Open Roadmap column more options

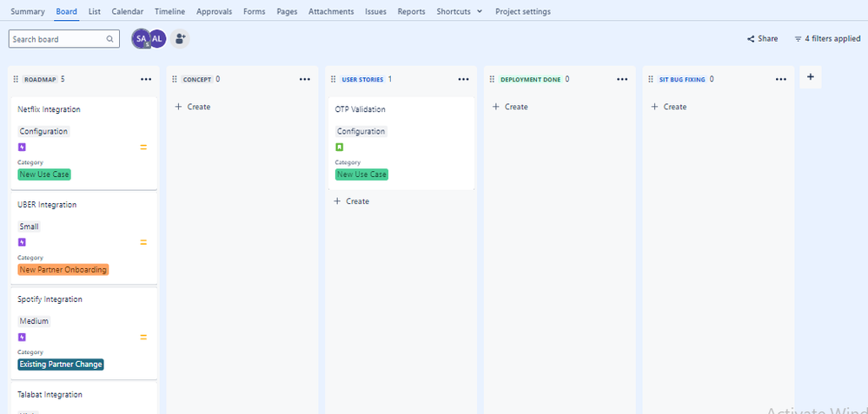click(146, 79)
